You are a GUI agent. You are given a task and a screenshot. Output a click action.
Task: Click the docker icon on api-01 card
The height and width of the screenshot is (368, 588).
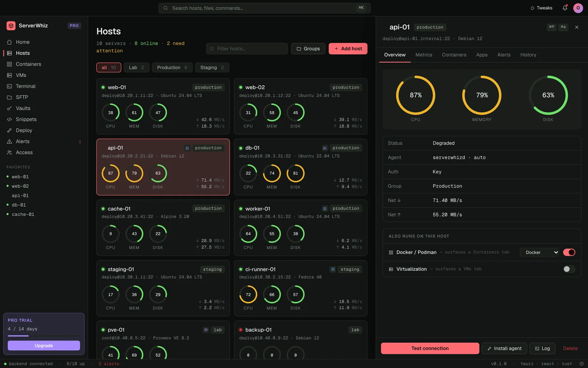[187, 148]
